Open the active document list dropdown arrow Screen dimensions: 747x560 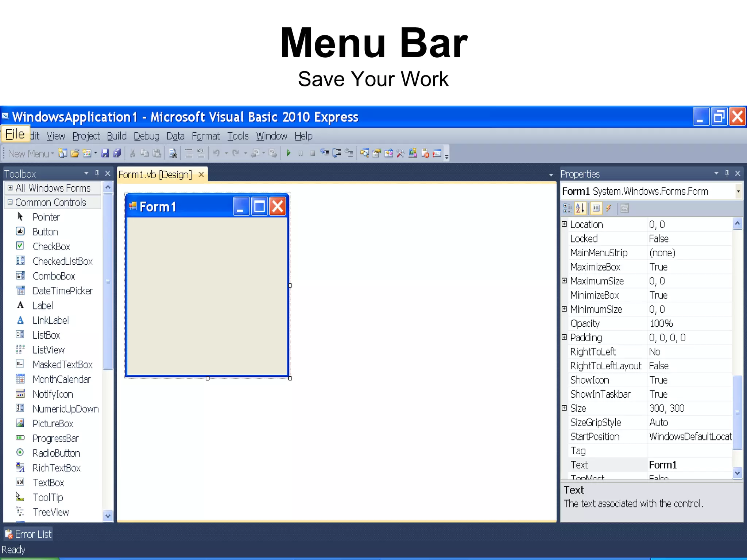point(551,175)
